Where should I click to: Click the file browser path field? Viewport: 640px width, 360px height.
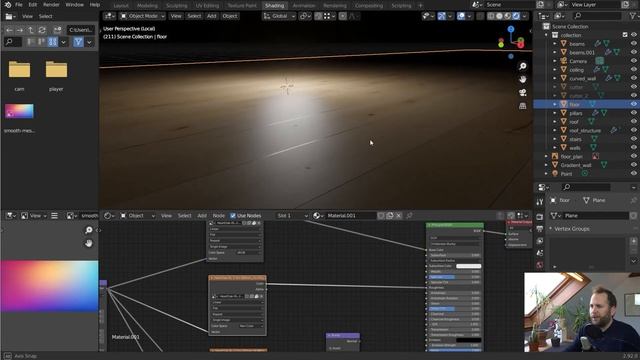tap(80, 30)
